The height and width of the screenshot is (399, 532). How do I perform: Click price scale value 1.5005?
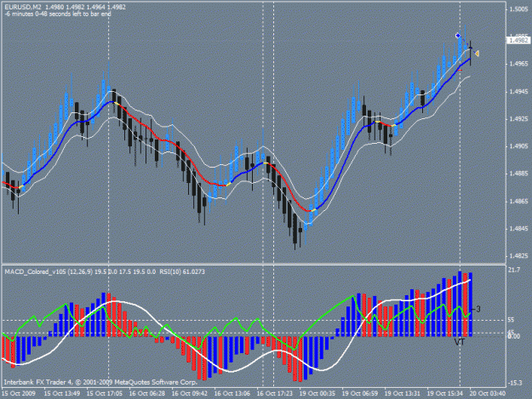pyautogui.click(x=518, y=9)
